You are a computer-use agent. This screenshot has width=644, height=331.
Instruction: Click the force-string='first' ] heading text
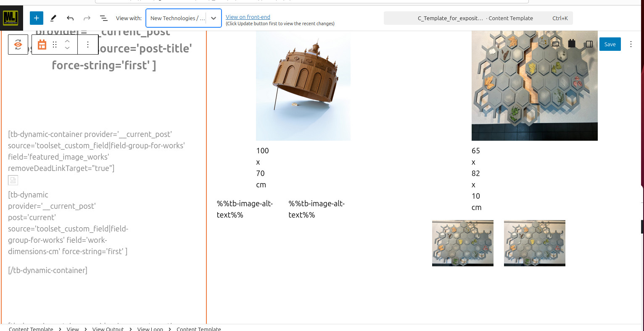[104, 65]
